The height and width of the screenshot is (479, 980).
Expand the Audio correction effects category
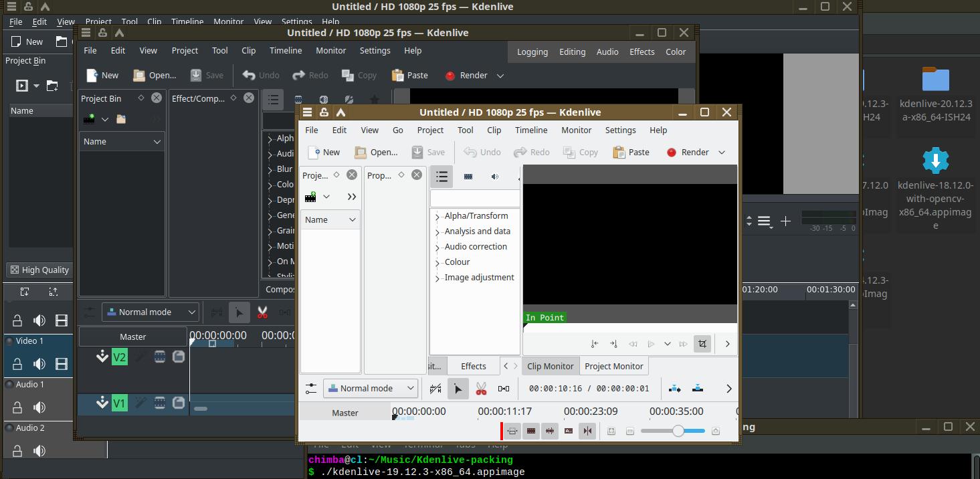437,248
